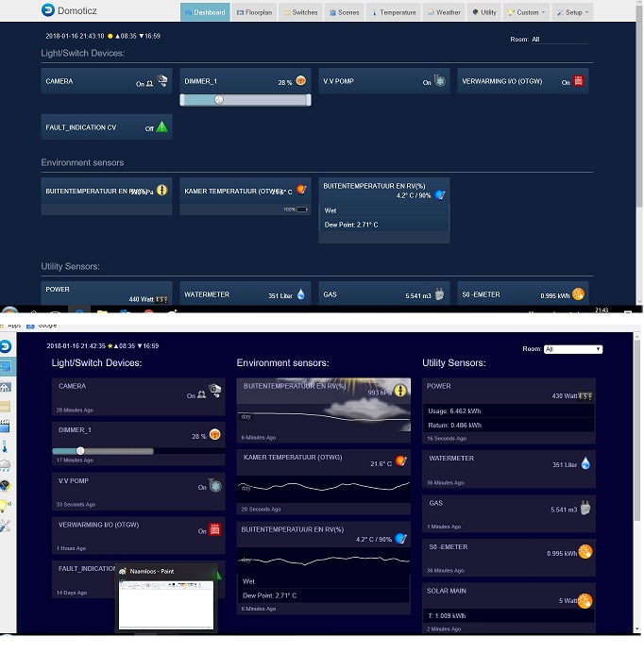This screenshot has height=653, width=644.
Task: Click the yellow barometer icon on the lower pressure tile
Action: (400, 391)
